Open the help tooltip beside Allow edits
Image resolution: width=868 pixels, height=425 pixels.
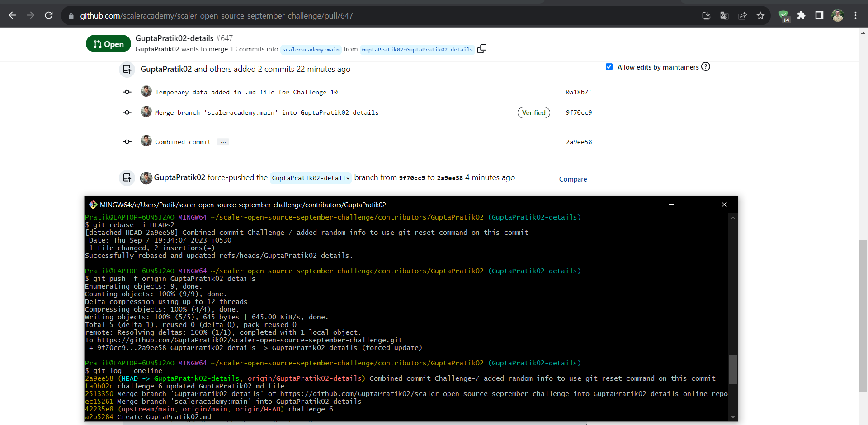[x=706, y=66]
